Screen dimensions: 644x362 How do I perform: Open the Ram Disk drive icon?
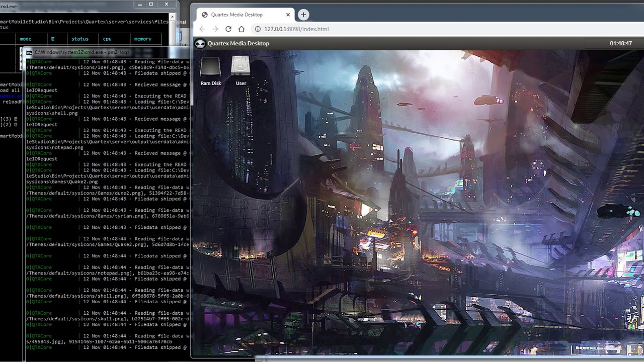210,71
